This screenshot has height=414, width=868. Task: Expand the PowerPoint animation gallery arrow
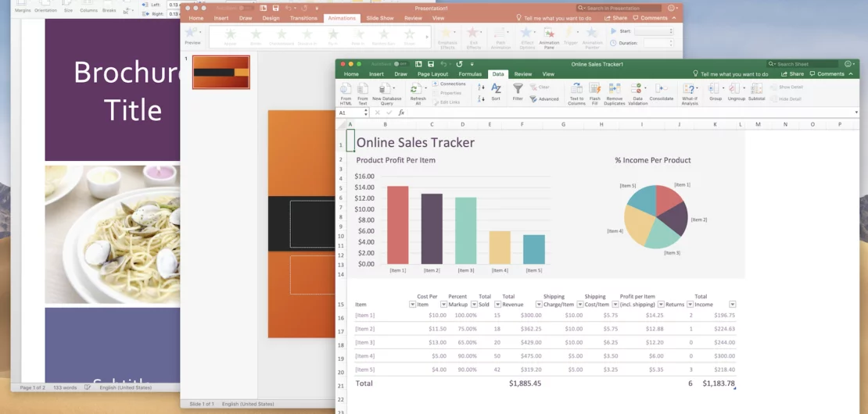(427, 37)
